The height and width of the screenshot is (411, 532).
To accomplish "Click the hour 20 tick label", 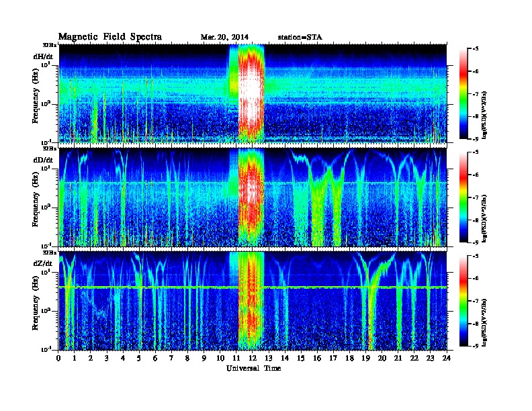I will pyautogui.click(x=382, y=359).
